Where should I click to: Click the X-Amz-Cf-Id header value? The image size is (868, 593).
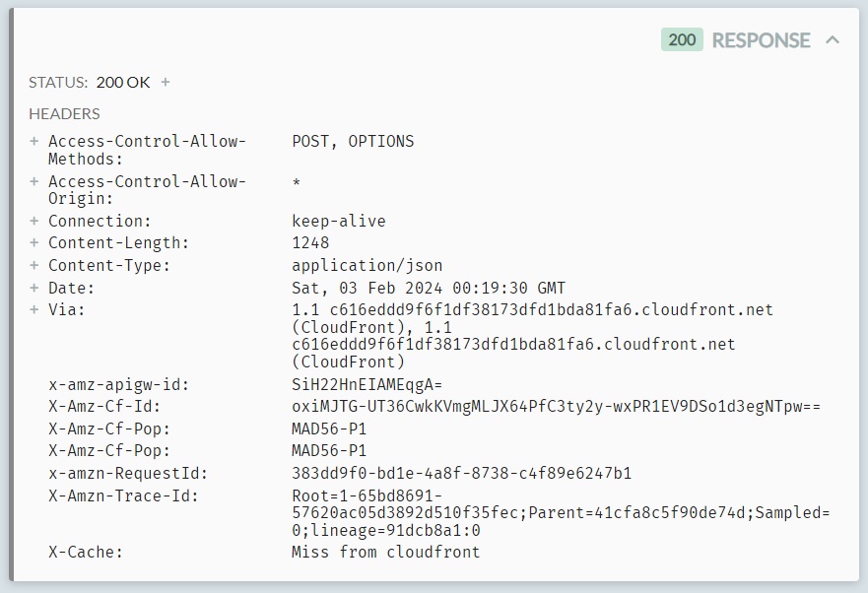point(556,406)
